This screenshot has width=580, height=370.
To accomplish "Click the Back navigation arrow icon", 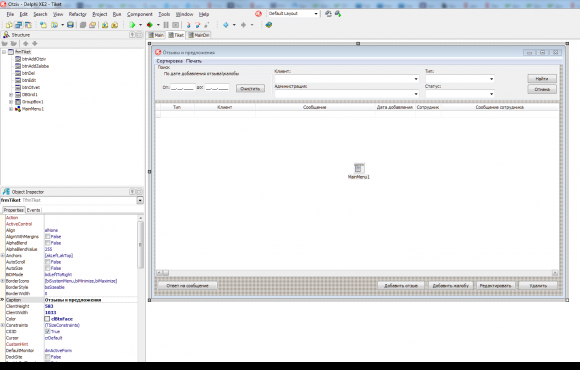I will coord(226,25).
